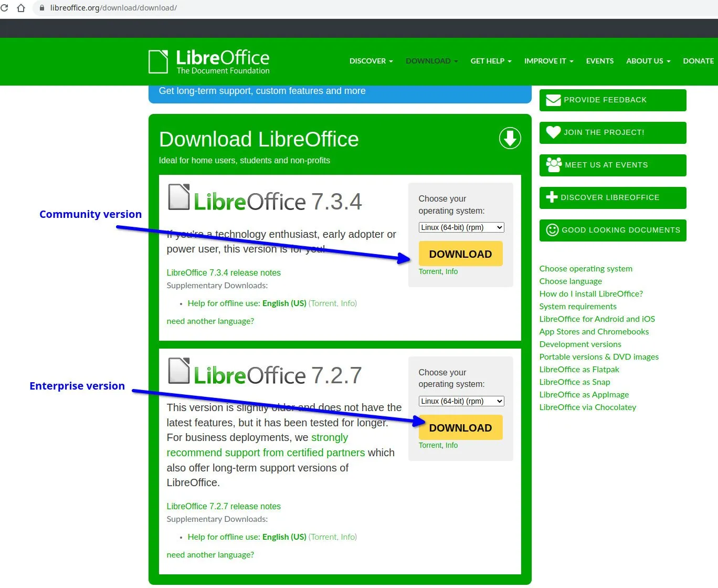Open the operating system dropdown for LibreOffice 7.3.4
This screenshot has height=588, width=718.
coord(460,227)
